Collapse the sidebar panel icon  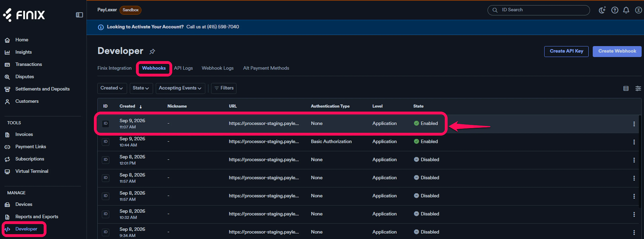(79, 15)
